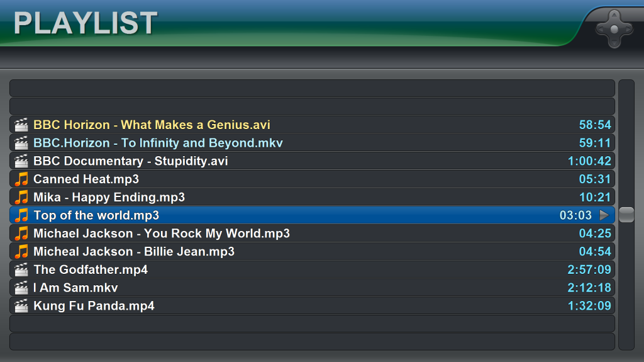Click the music note icon beside Billie Jean.mp3

(x=21, y=251)
